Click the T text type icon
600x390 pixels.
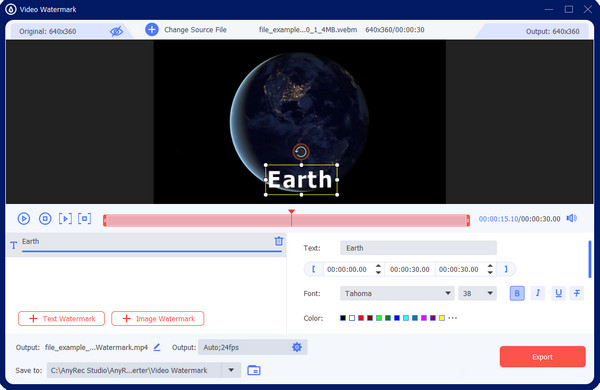pyautogui.click(x=13, y=245)
